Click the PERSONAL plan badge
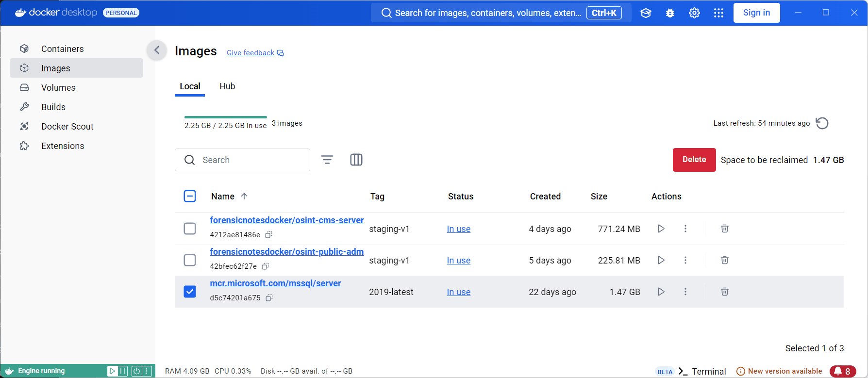 121,13
